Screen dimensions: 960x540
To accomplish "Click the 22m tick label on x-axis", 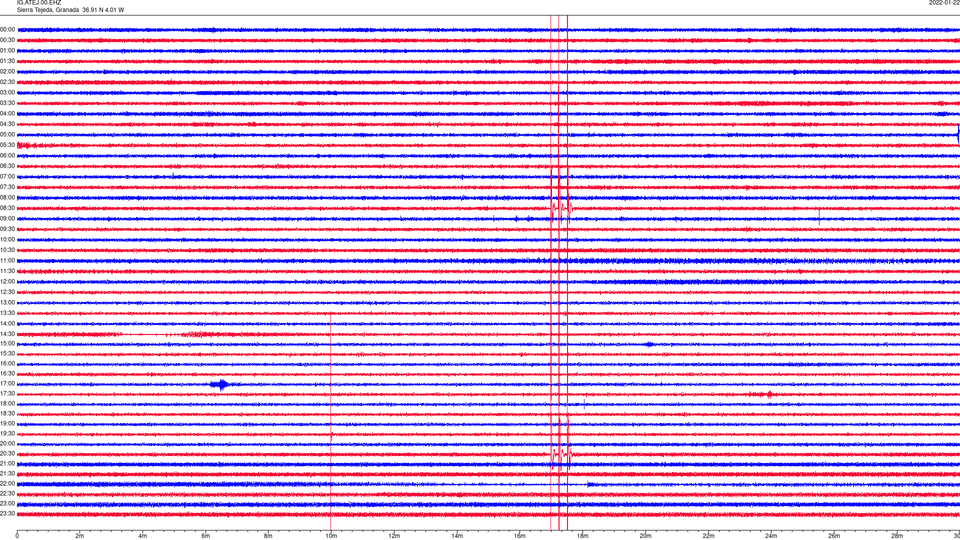I will point(708,536).
